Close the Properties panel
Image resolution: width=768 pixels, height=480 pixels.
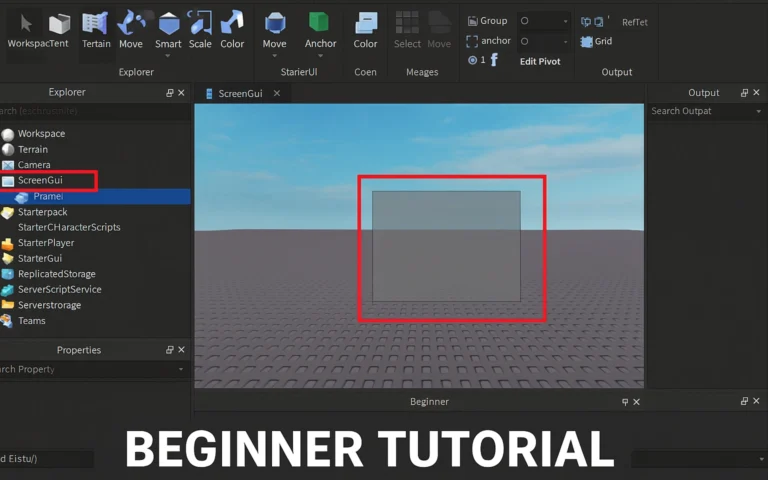pyautogui.click(x=181, y=350)
